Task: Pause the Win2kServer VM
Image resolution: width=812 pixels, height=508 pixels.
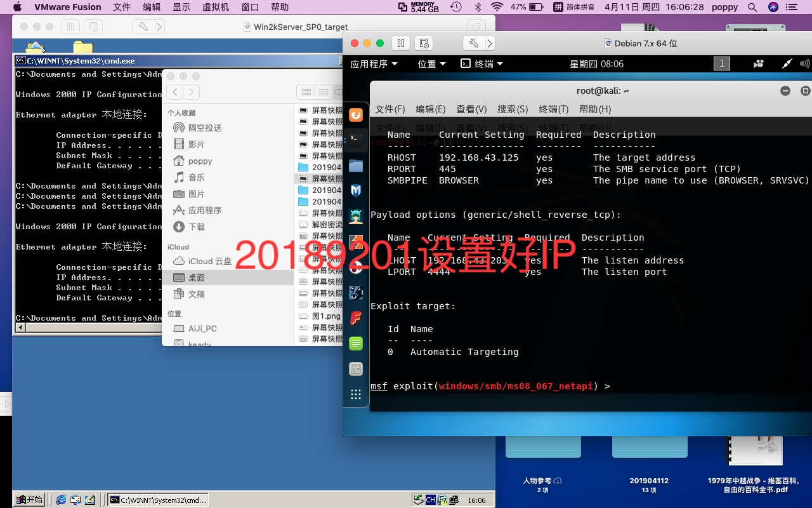Action: [x=70, y=27]
